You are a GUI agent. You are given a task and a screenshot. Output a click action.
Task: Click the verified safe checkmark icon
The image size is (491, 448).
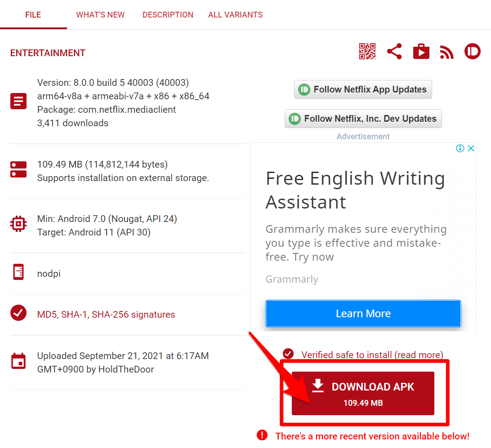288,354
